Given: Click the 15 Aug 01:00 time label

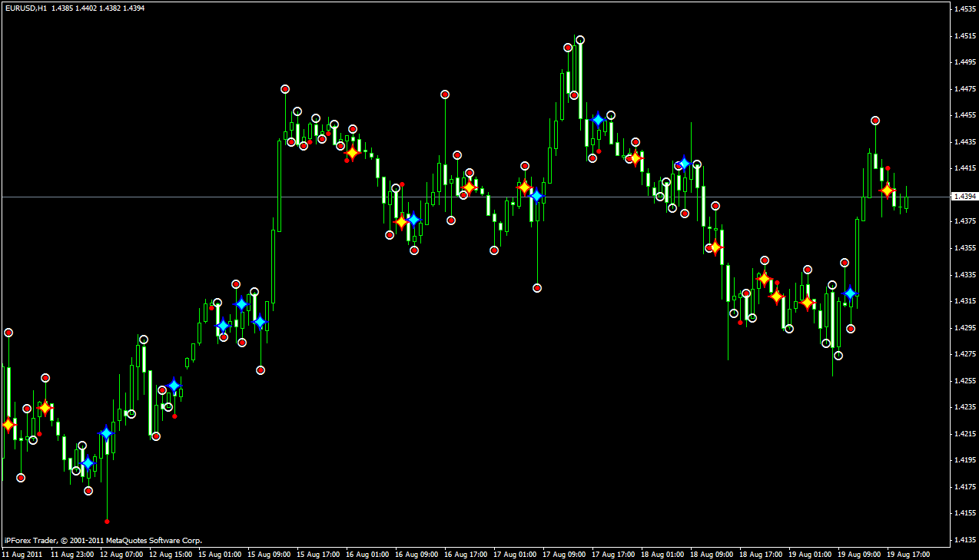Looking at the screenshot, I should [220, 554].
